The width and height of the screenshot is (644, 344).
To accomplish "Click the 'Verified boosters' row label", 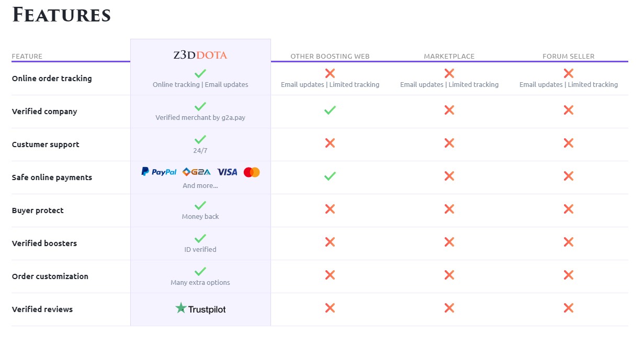I will point(44,243).
